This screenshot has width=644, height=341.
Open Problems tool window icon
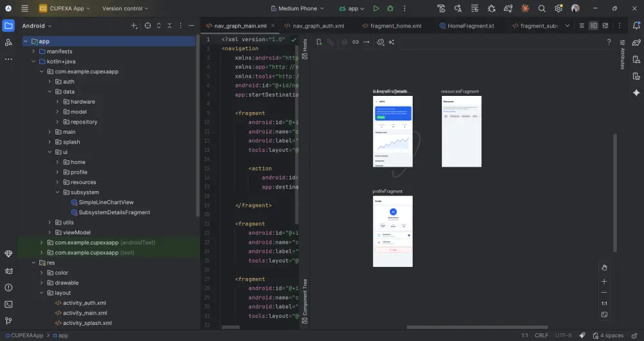click(8, 287)
